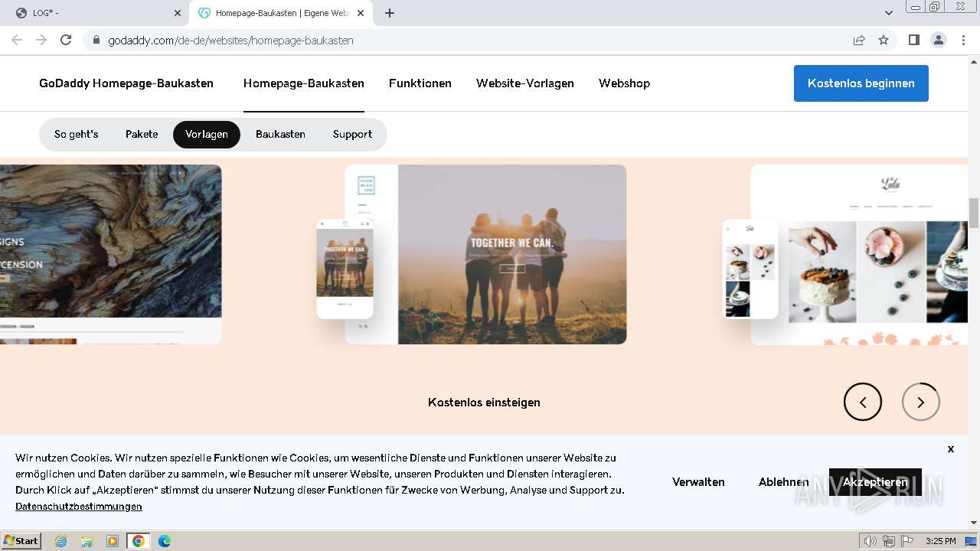
Task: Reload the current page
Action: pos(66,40)
